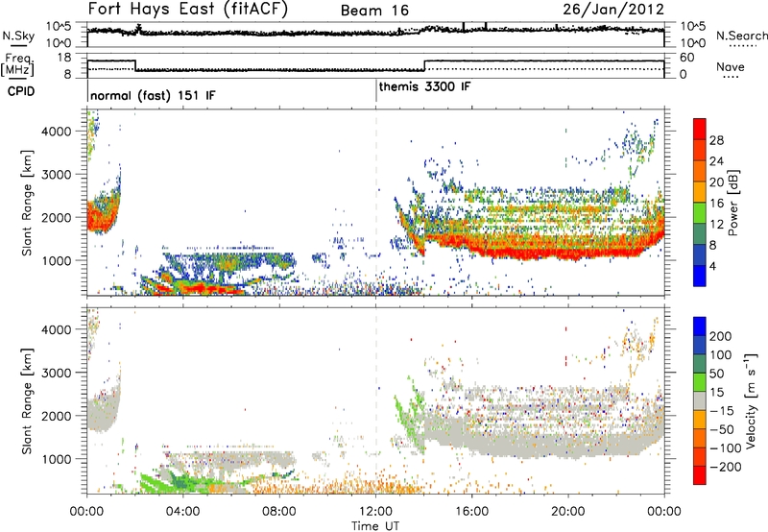The height and width of the screenshot is (532, 768).
Task: Click the plot title "Fort Hays East (fitACF)"
Action: click(188, 10)
